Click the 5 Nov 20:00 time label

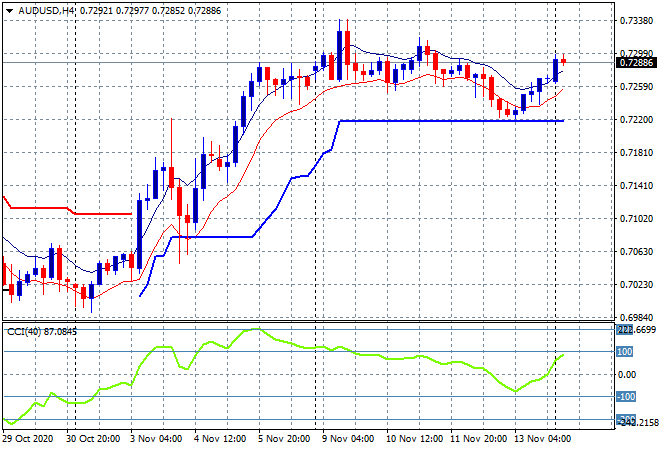coord(284,439)
